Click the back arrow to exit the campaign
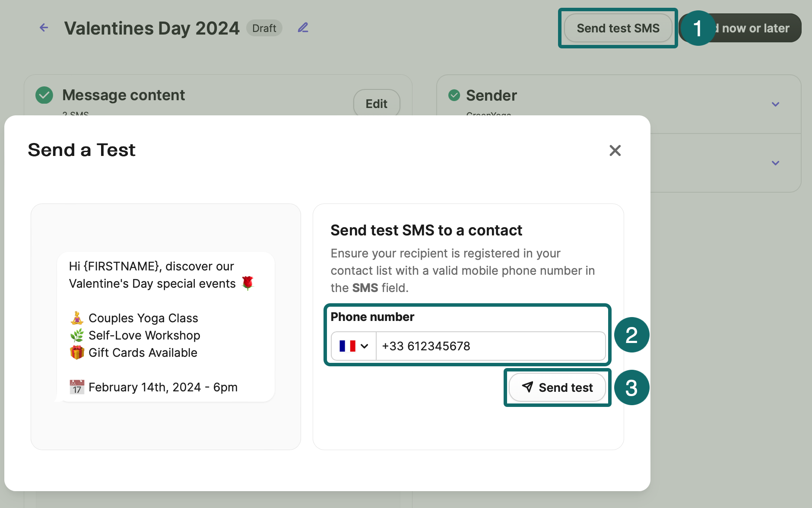 tap(43, 28)
